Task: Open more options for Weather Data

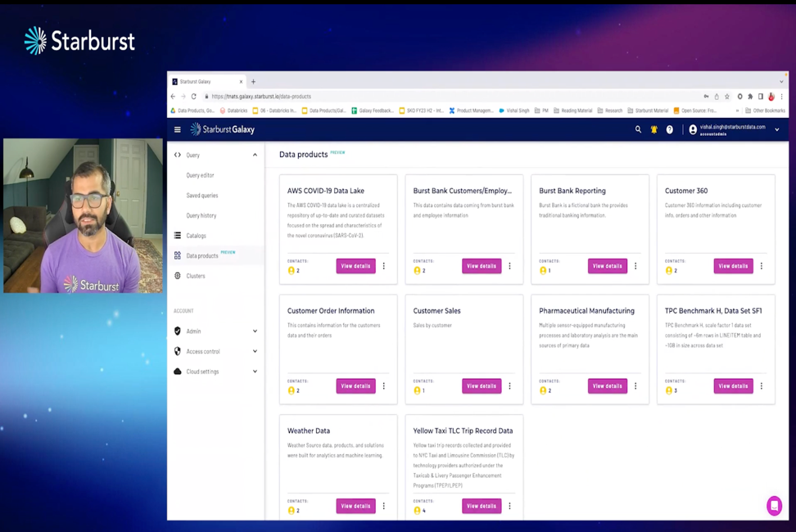Action: click(x=384, y=506)
